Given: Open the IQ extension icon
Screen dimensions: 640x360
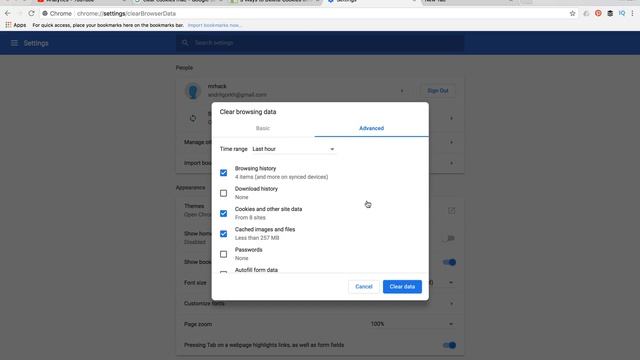Looking at the screenshot, I should 622,13.
